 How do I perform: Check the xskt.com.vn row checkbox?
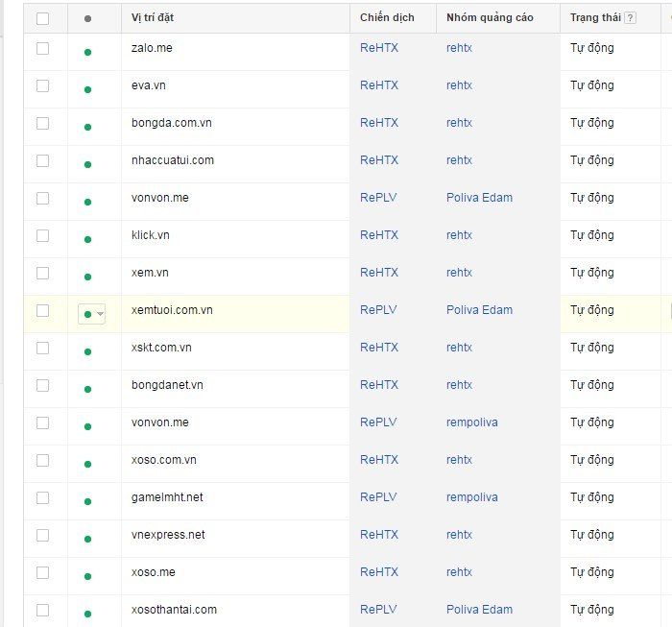[42, 348]
